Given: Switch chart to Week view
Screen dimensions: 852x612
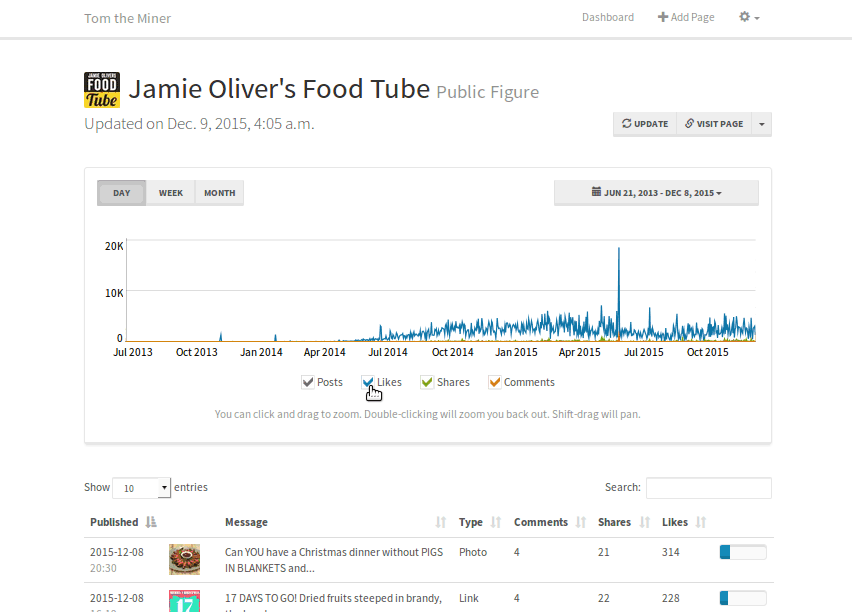Looking at the screenshot, I should (x=171, y=193).
